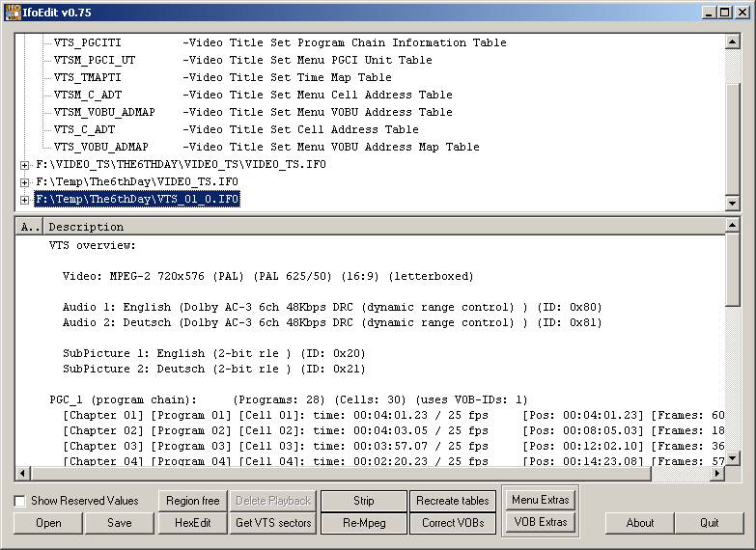756x550 pixels.
Task: Open the VOB Extras menu
Action: coord(541,522)
